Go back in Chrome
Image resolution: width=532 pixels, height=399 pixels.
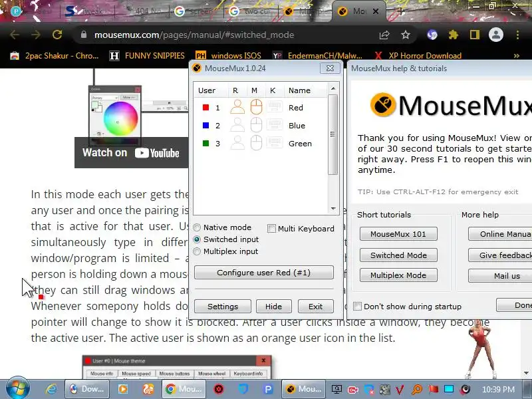(x=15, y=35)
